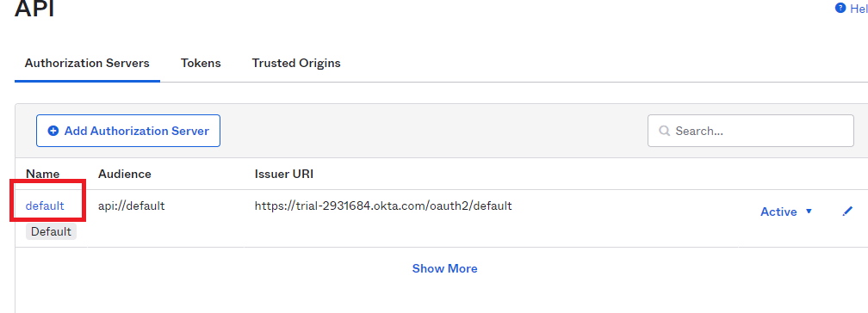Open the Active status dropdown
Viewport: 868px width, 313px height.
(786, 212)
